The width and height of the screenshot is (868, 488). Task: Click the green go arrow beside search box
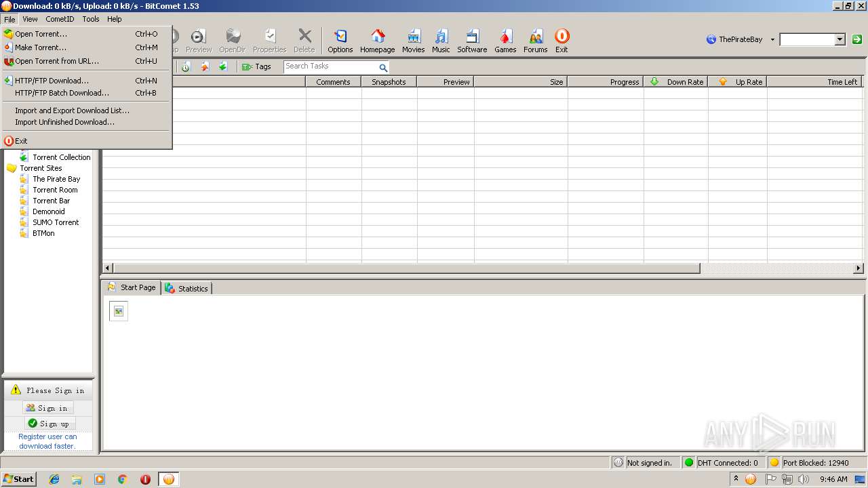tap(857, 39)
